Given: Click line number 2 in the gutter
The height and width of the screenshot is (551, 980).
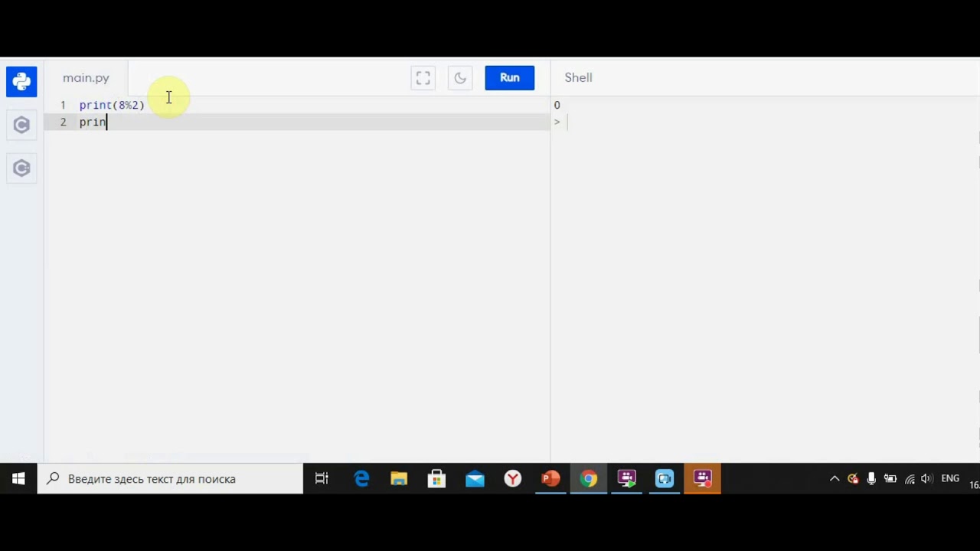Looking at the screenshot, I should 63,122.
